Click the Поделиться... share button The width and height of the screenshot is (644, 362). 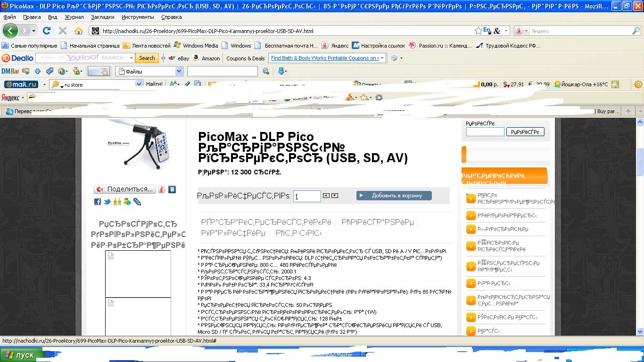pos(125,189)
